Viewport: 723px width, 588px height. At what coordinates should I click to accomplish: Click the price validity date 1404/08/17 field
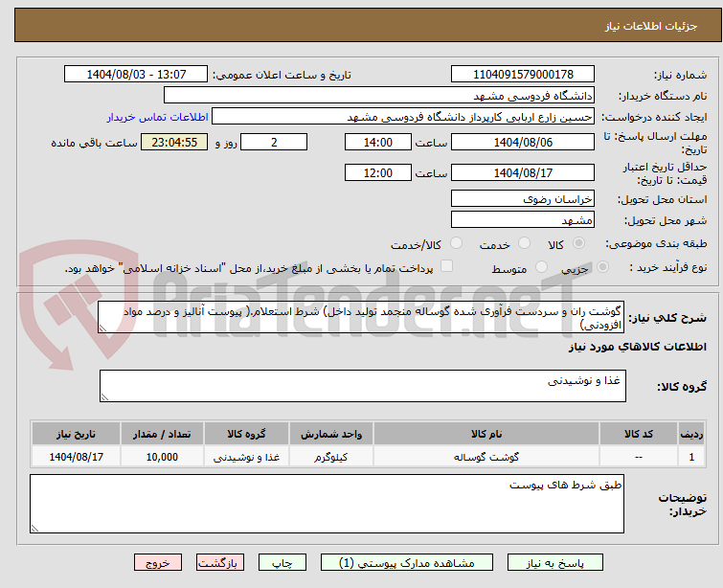point(523,172)
